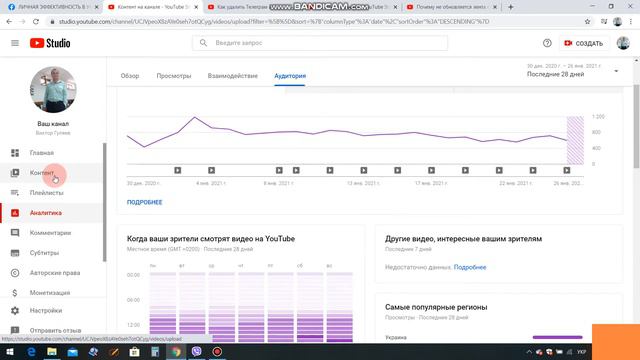Click the Bandicam record icon in taskbar
The width and height of the screenshot is (640, 360).
click(217, 351)
